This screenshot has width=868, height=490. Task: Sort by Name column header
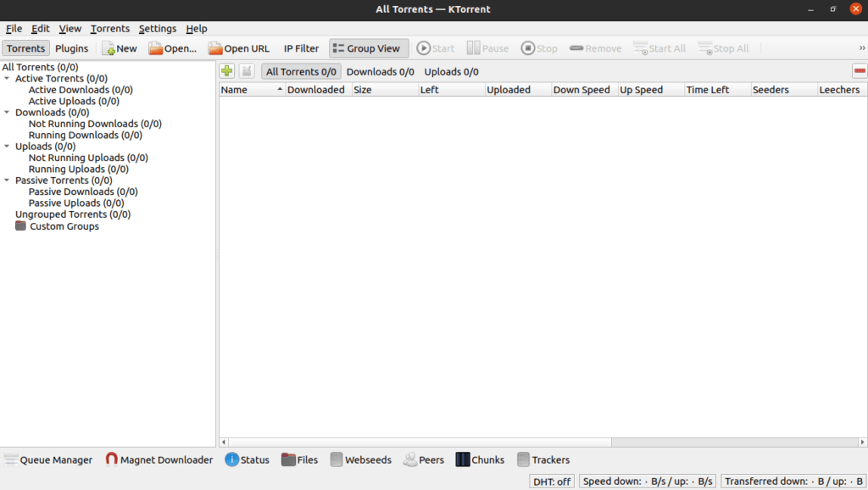[252, 90]
